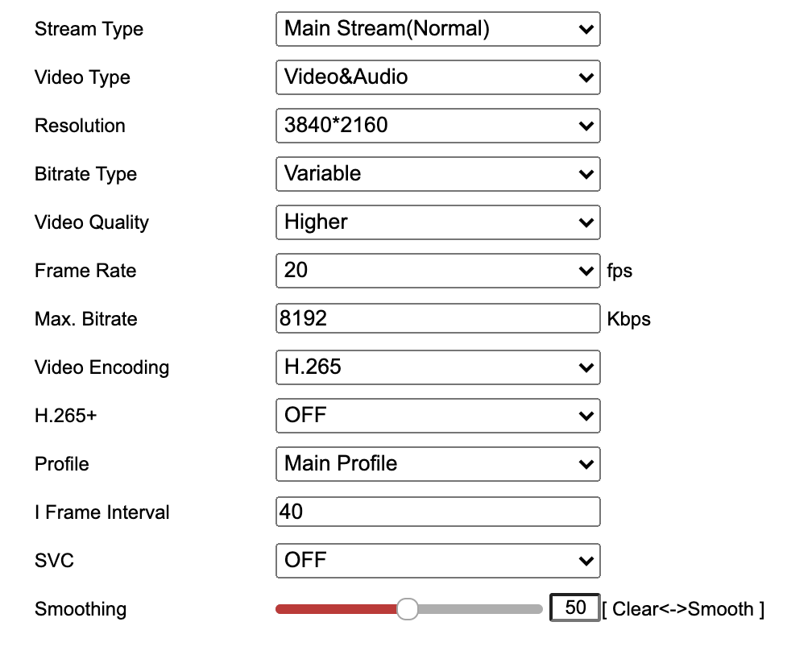Click the Stream Type dropdown arrow
The image size is (812, 651).
point(586,30)
